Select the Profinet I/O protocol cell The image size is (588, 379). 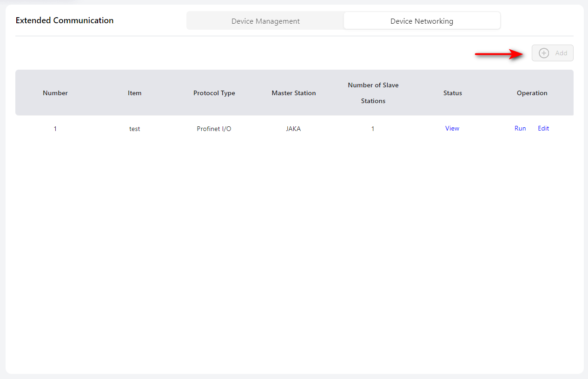pos(214,129)
